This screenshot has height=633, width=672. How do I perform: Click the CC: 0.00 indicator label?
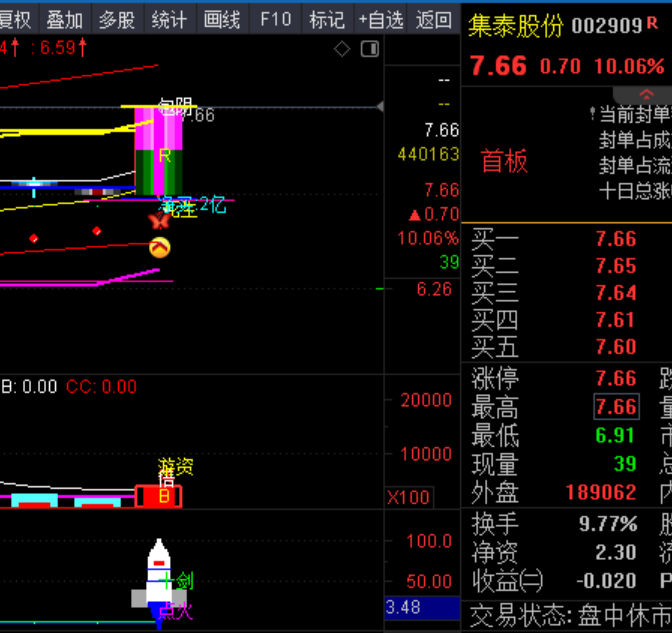point(101,387)
